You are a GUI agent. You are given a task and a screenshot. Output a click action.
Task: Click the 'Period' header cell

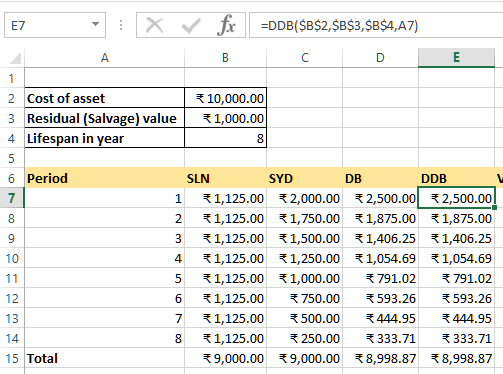point(104,178)
